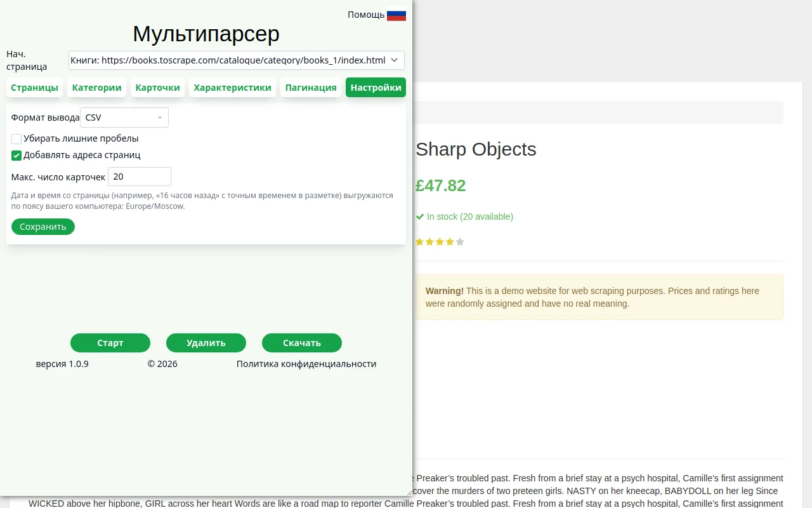This screenshot has height=508, width=812.
Task: Click the £47.82 price
Action: 440,185
